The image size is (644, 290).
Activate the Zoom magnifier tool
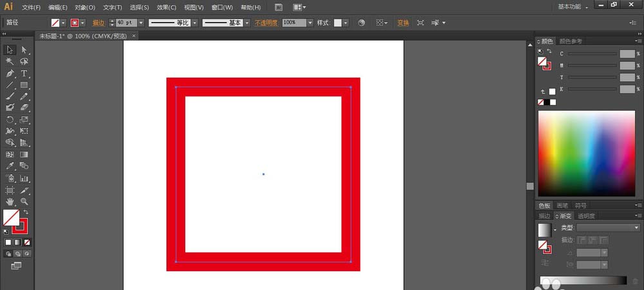click(24, 202)
